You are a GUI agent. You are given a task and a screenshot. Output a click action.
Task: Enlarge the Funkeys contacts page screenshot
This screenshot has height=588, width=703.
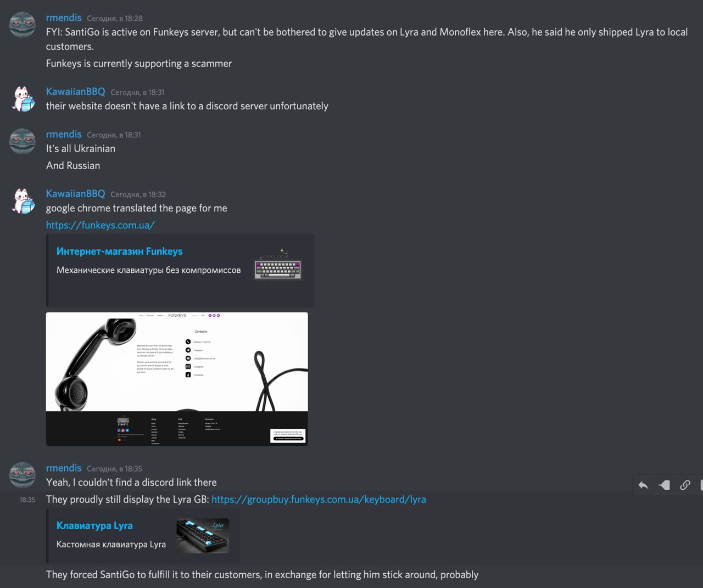pyautogui.click(x=177, y=379)
